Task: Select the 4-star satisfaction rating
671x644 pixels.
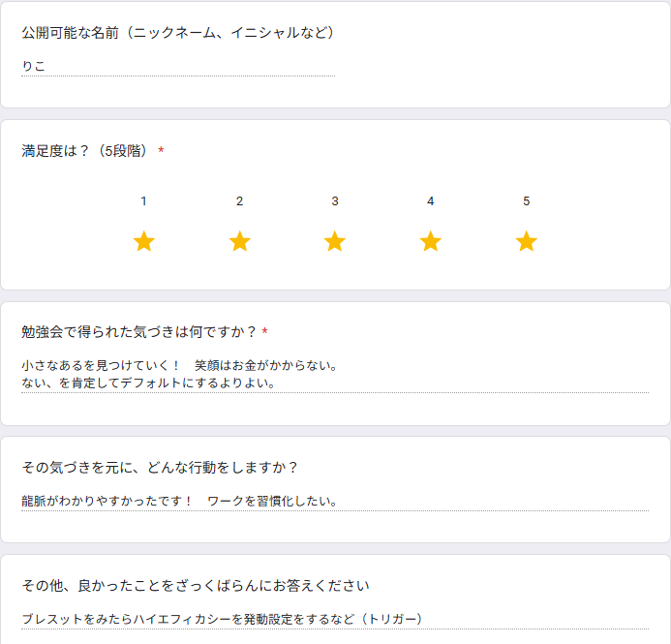Action: (x=431, y=241)
